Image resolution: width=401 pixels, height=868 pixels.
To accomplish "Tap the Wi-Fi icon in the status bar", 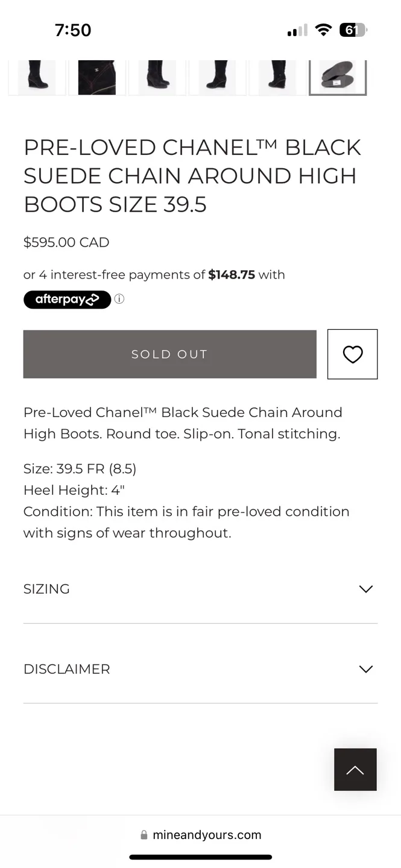I will pyautogui.click(x=324, y=30).
